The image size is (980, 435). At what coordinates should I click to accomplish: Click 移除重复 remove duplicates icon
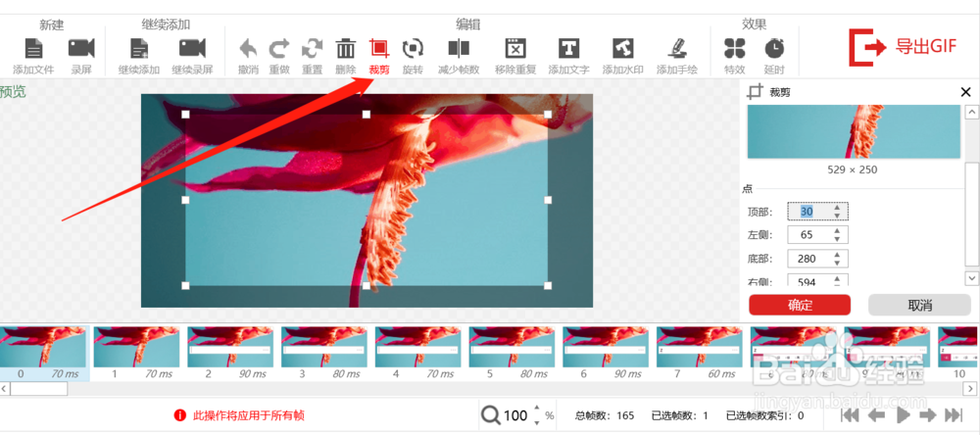click(515, 48)
